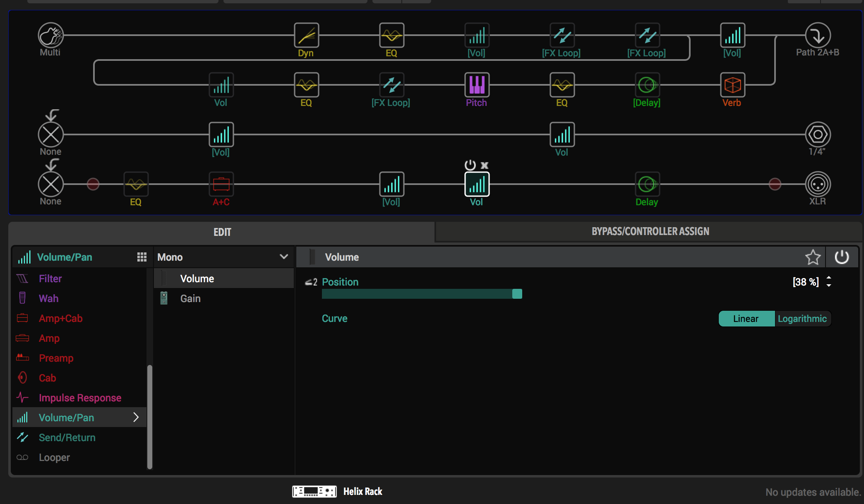Select the Dyn block on path 1
The height and width of the screenshot is (504, 864).
[306, 36]
